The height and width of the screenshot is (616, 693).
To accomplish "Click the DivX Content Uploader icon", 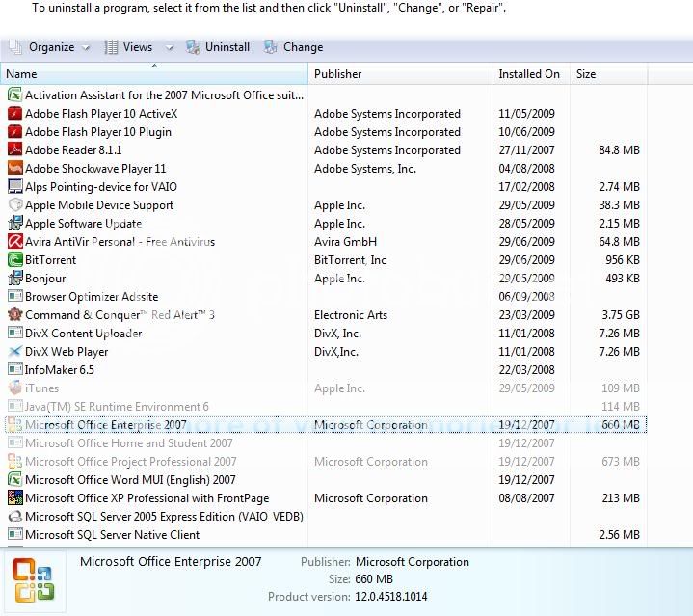I will 15,334.
